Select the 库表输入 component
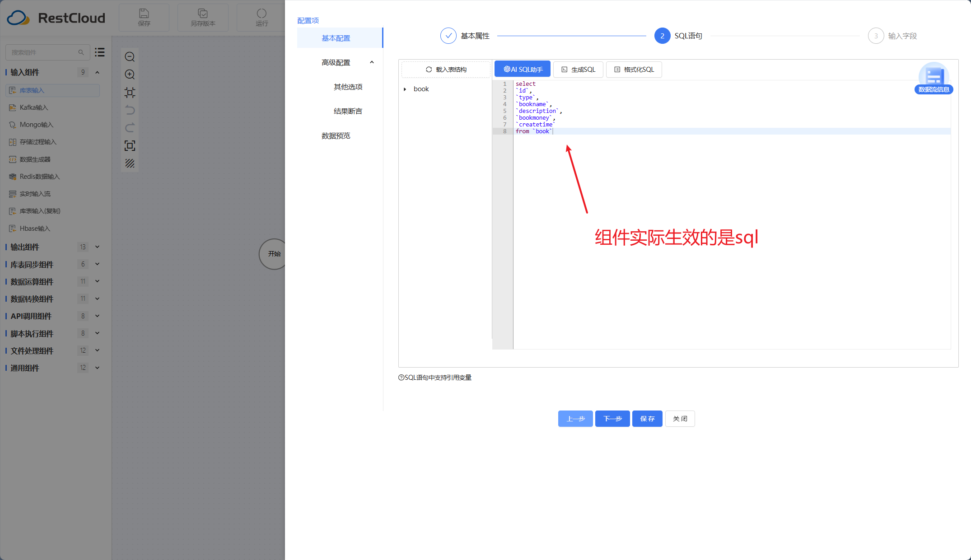 (x=52, y=90)
